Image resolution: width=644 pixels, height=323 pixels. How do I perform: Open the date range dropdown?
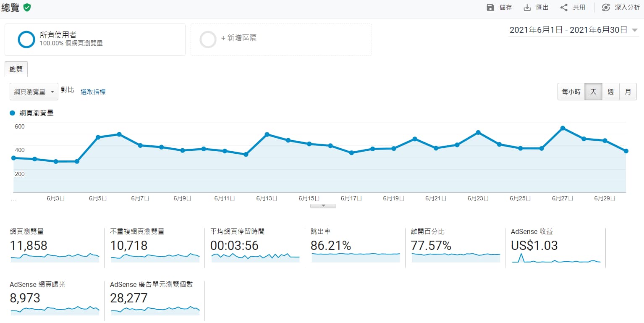[x=634, y=30]
